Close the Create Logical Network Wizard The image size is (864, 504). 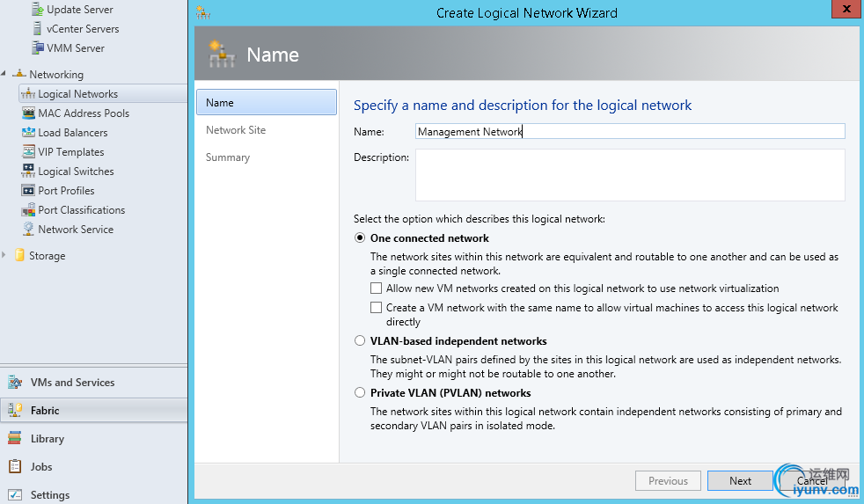846,9
